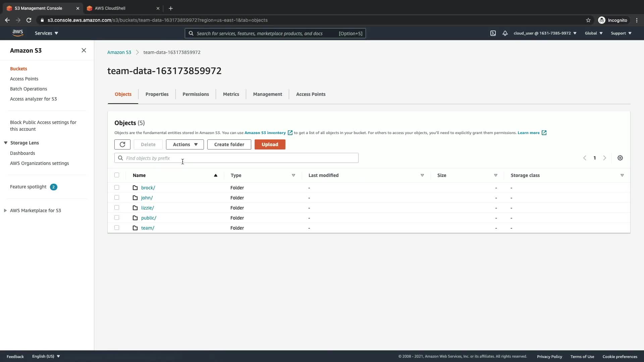
Task: Click the next page arrow in pagination
Action: tap(604, 158)
